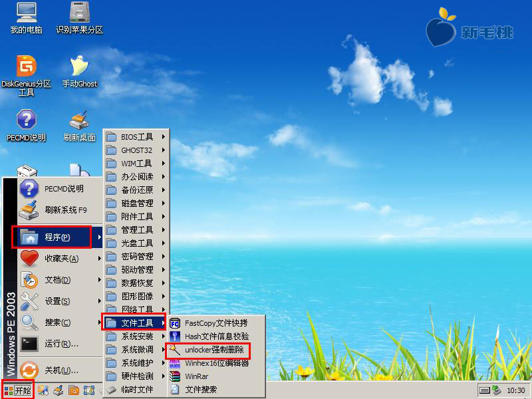Click the folder search quick launch icon
532x399 pixels.
[74, 390]
